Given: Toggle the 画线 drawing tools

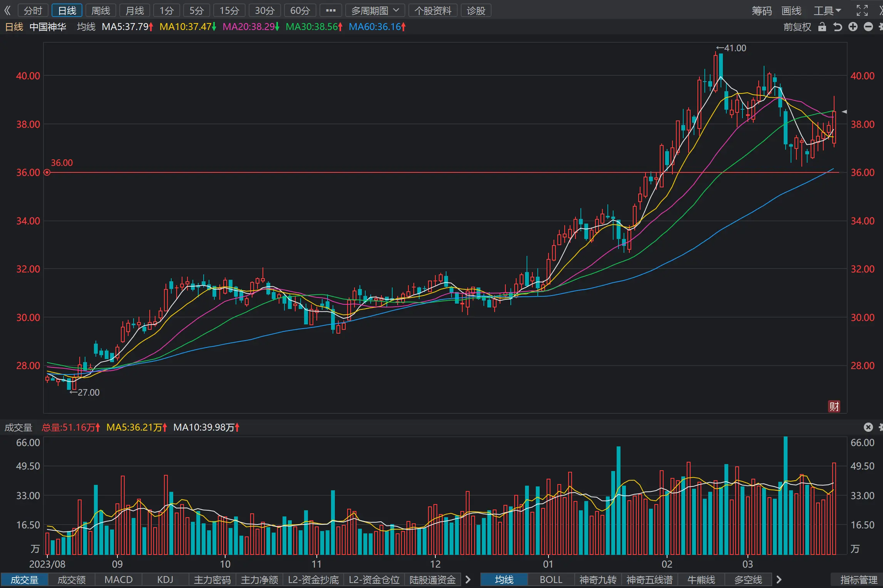Looking at the screenshot, I should pyautogui.click(x=791, y=11).
